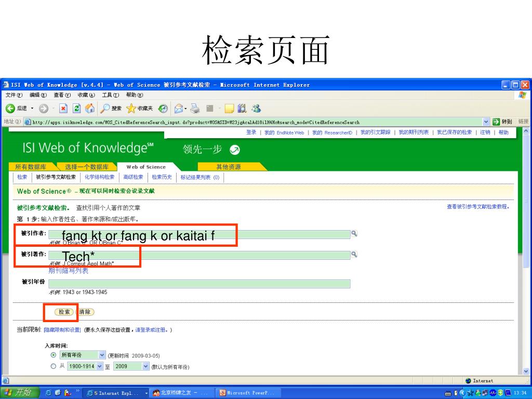Viewport: 532px width, 399px height.
Task: Open the 我的 EndNote Web link
Action: pyautogui.click(x=284, y=132)
